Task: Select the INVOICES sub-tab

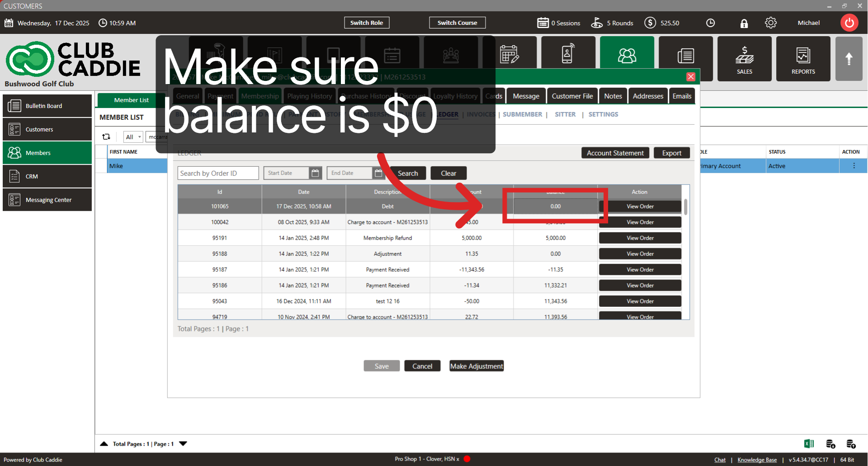Action: coord(481,114)
